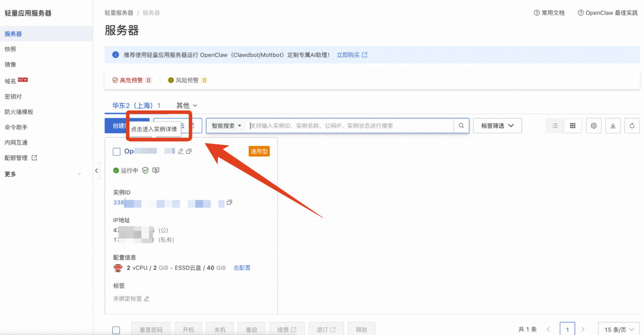
Task: Tick the server card checkbox
Action: [x=116, y=152]
